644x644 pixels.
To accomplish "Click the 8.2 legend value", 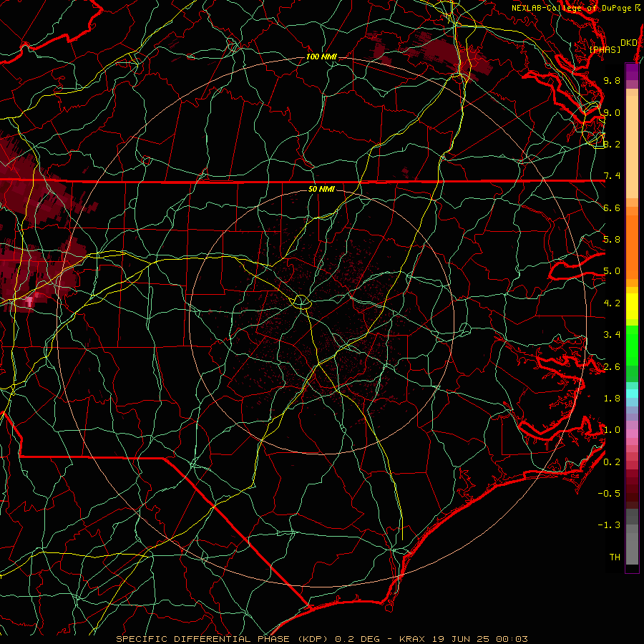I will click(x=612, y=144).
